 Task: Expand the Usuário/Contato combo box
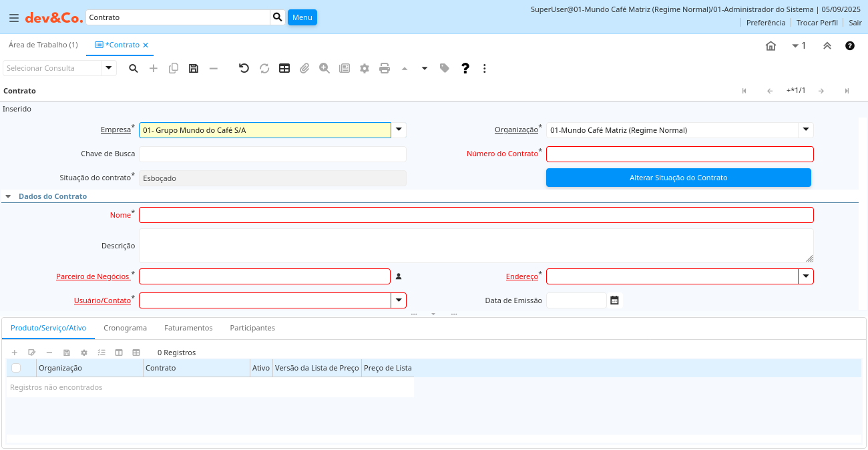click(399, 300)
